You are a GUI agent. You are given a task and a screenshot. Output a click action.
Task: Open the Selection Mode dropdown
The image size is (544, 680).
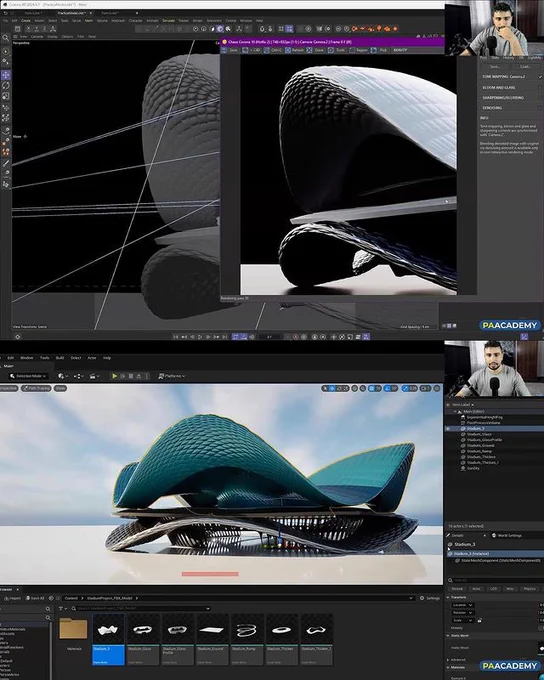(x=28, y=376)
